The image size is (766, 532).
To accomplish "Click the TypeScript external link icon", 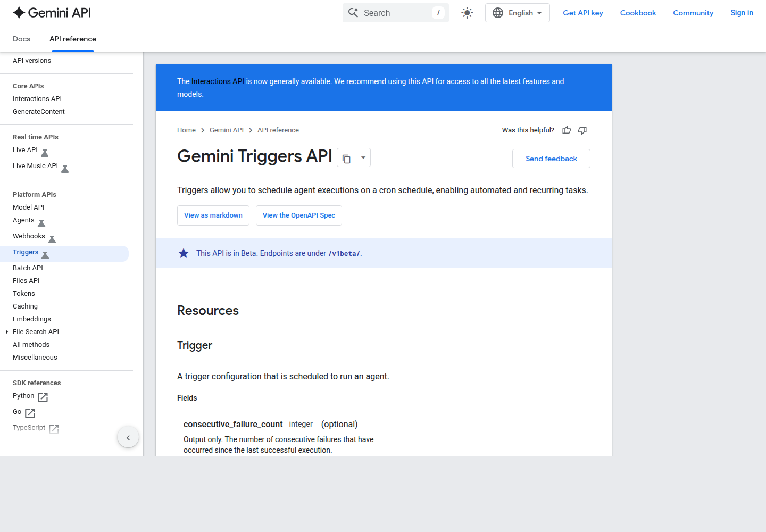I will (54, 429).
